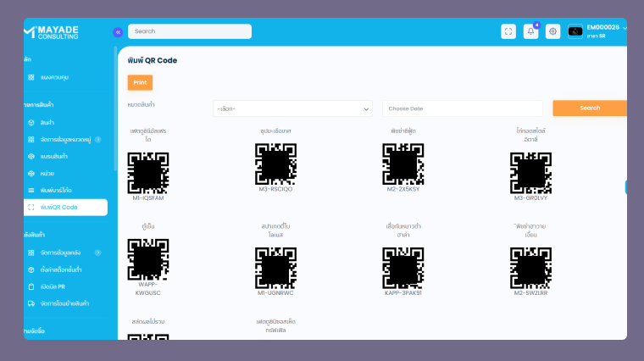This screenshot has height=361, width=644.
Task: Click the dashboard grid icon
Action: click(31, 77)
